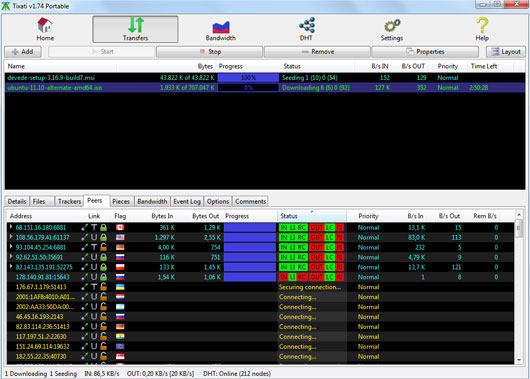The height and width of the screenshot is (379, 530).
Task: Click open lock icon for peer 93.104.45.254
Action: point(103,247)
